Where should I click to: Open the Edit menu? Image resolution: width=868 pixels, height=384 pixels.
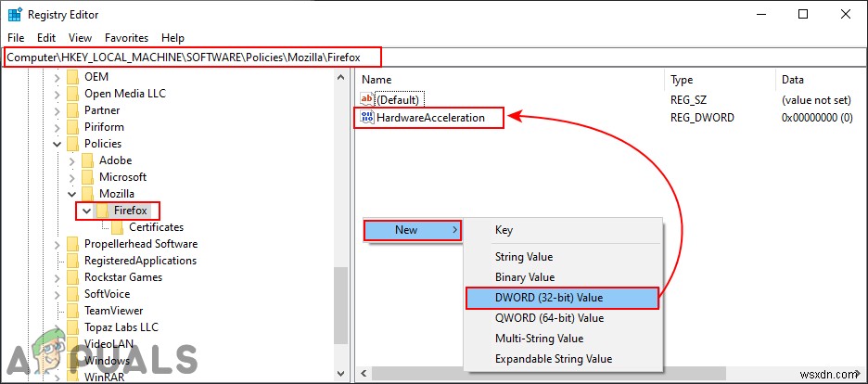point(46,38)
